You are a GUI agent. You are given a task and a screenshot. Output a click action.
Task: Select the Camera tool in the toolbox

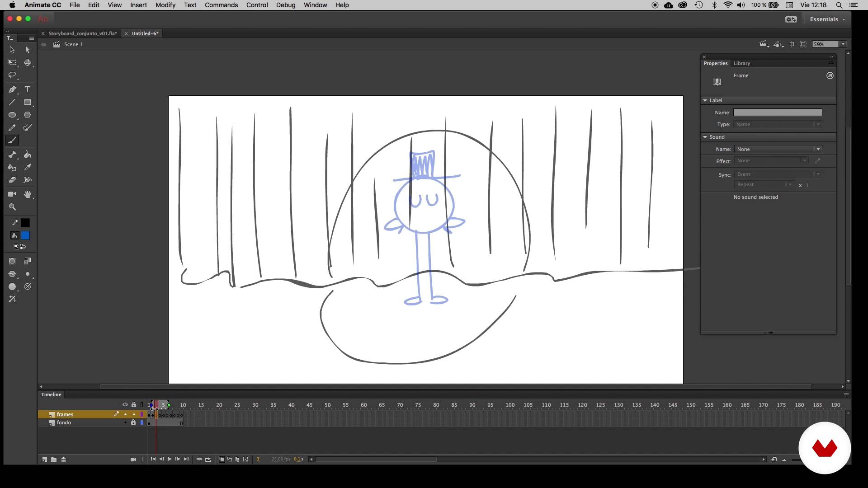tap(12, 194)
